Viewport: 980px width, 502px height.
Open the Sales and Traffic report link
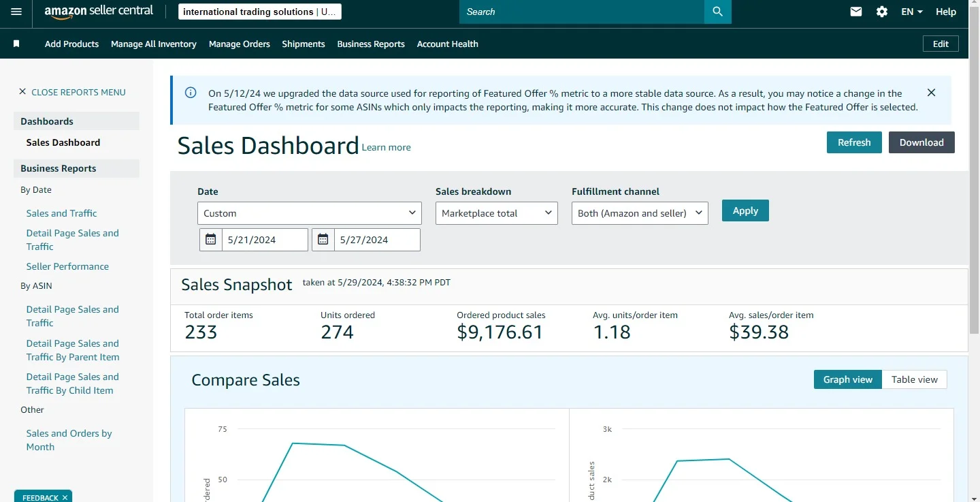(61, 213)
